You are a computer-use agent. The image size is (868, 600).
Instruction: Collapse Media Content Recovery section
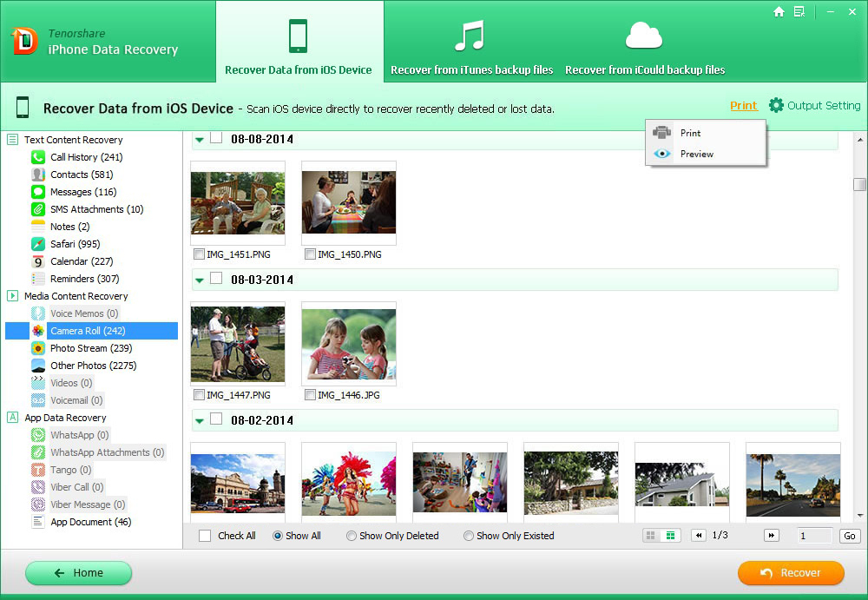click(12, 296)
